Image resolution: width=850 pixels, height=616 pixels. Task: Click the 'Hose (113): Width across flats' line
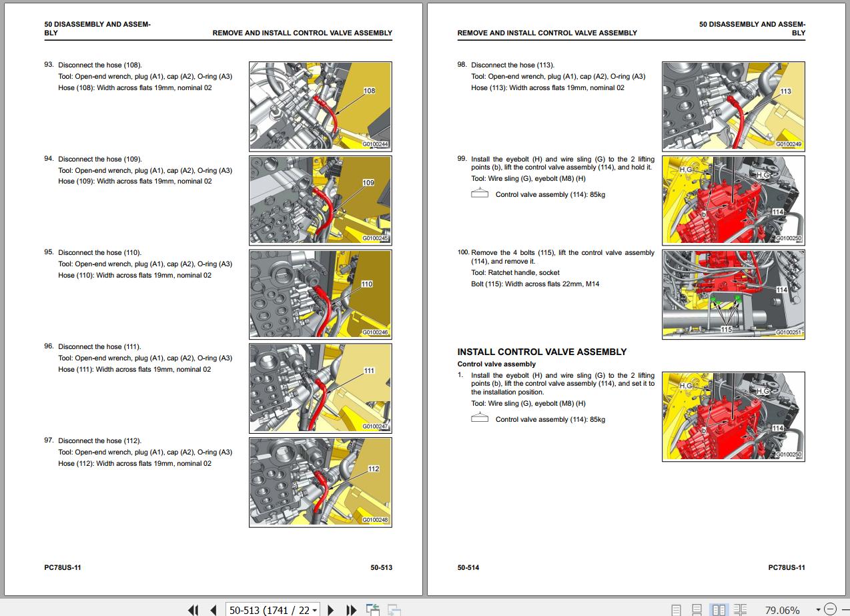point(548,87)
